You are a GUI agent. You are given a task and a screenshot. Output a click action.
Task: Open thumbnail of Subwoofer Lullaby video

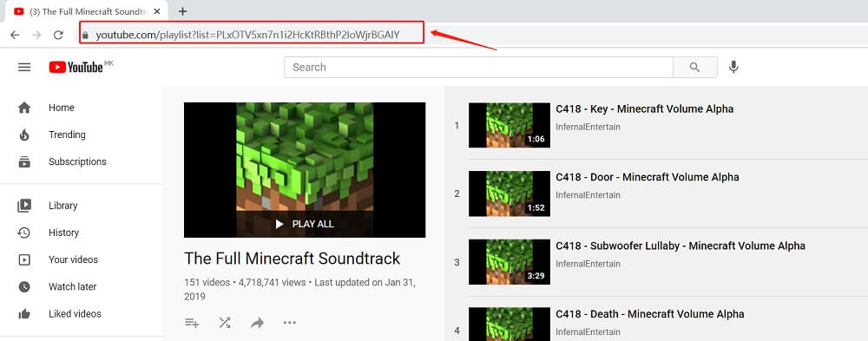[510, 262]
